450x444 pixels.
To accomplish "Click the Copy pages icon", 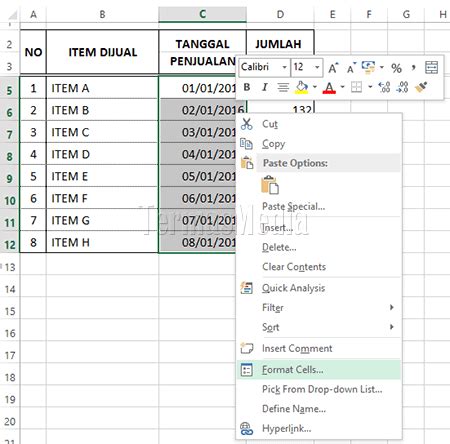I will [x=247, y=144].
